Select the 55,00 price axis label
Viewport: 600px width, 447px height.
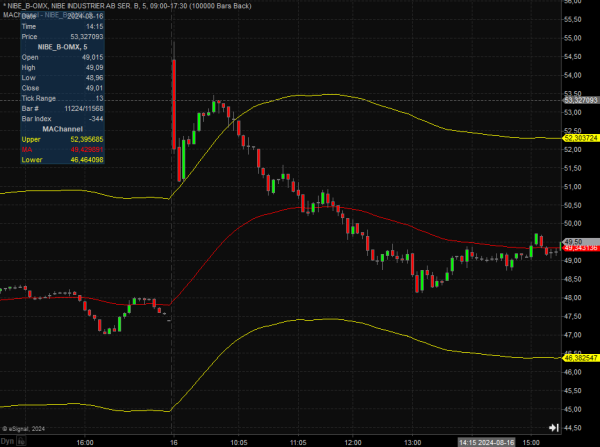(x=573, y=38)
